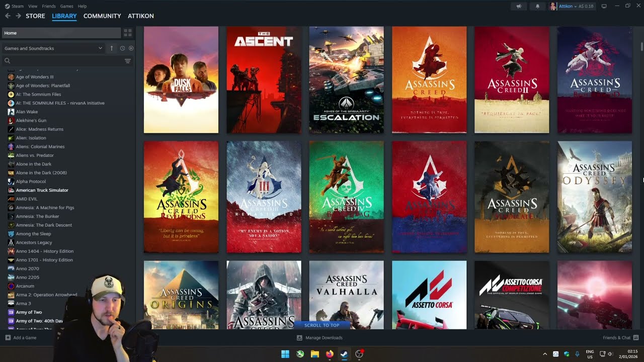644x362 pixels.
Task: Click the Add a Game plus icon
Action: tap(8, 338)
